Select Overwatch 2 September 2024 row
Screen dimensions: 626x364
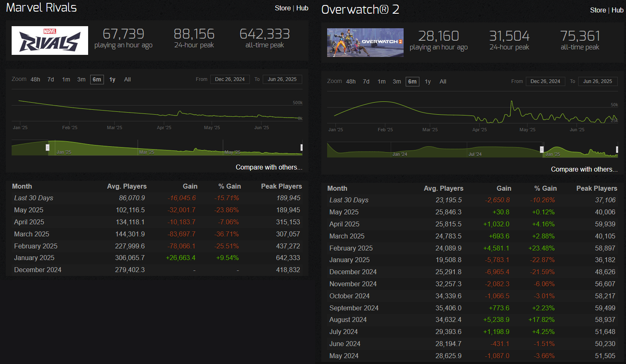click(473, 308)
